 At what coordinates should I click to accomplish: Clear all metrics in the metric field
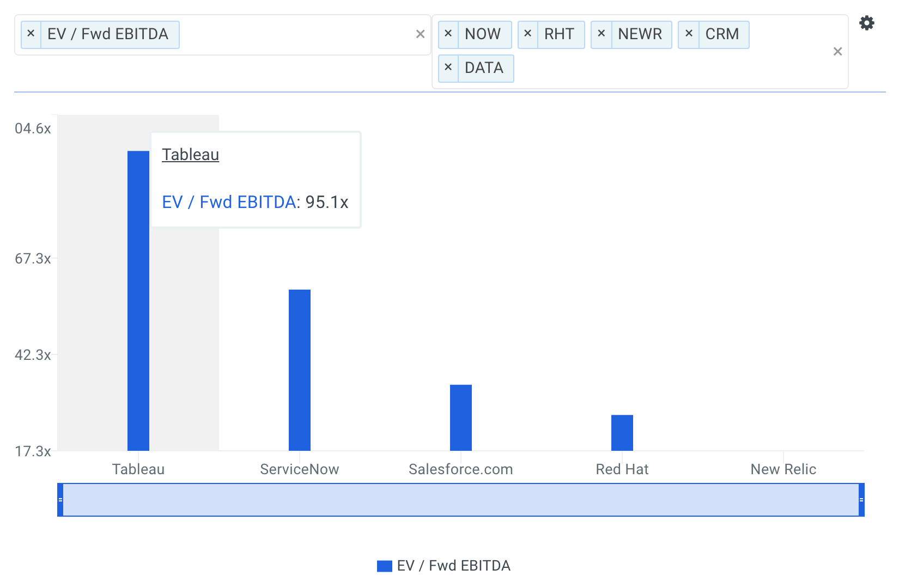420,34
